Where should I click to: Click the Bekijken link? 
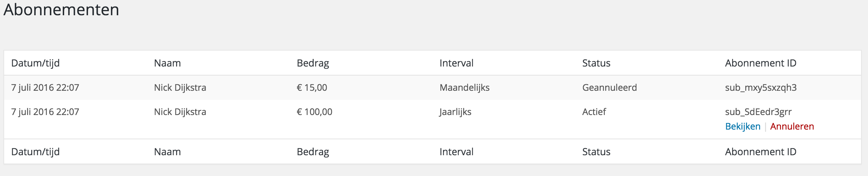point(743,126)
